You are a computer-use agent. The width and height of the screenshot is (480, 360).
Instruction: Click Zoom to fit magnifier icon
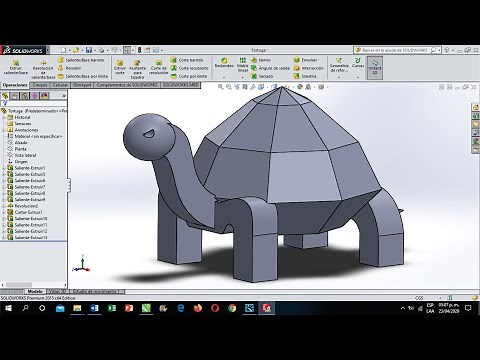[220, 87]
